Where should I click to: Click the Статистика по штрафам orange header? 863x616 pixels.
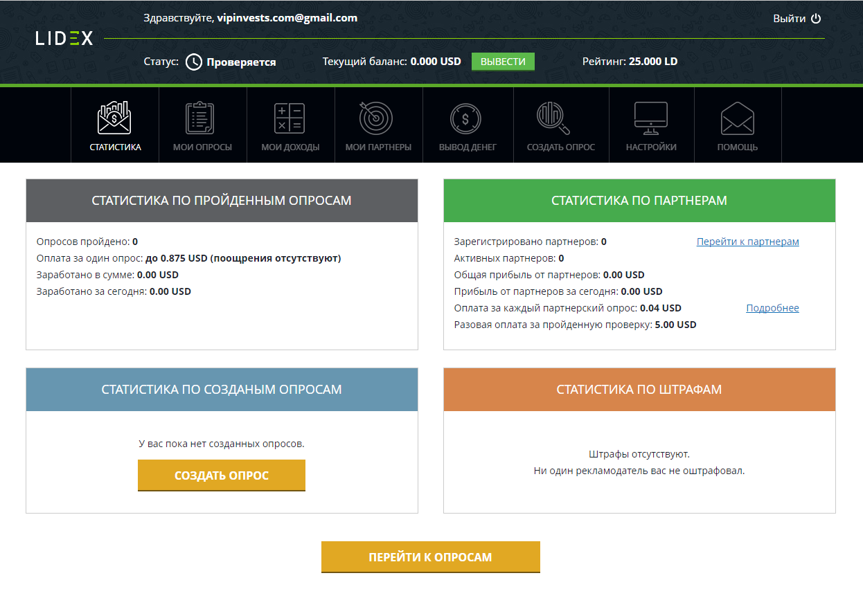[639, 390]
